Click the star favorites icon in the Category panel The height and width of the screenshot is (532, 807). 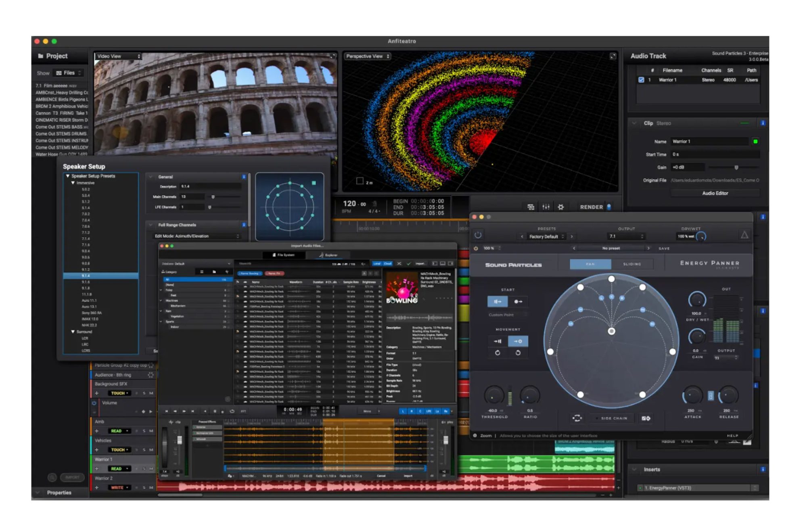[x=227, y=272]
